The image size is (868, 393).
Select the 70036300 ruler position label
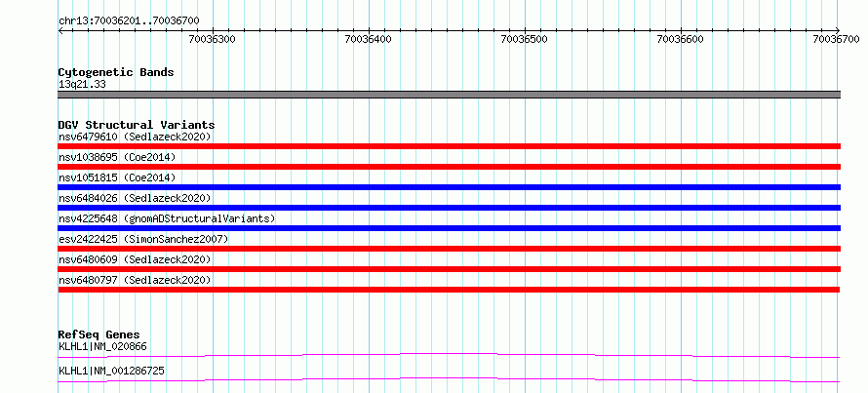point(213,39)
